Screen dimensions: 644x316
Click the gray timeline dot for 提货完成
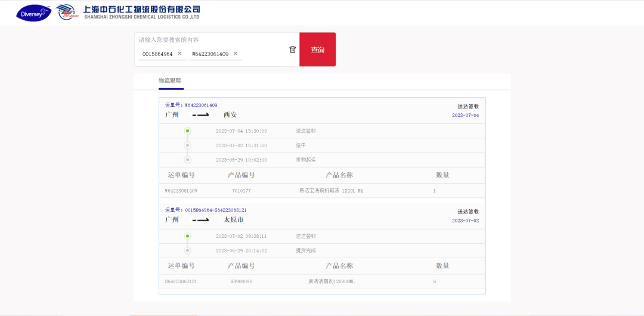click(187, 250)
